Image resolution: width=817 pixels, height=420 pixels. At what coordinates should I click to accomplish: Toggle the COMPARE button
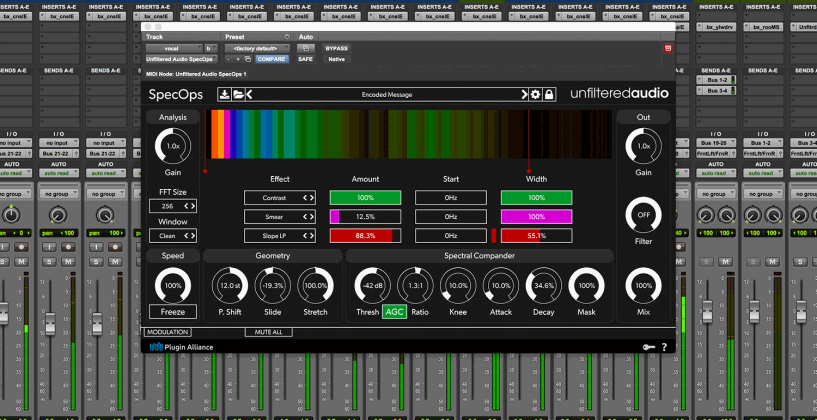click(271, 59)
